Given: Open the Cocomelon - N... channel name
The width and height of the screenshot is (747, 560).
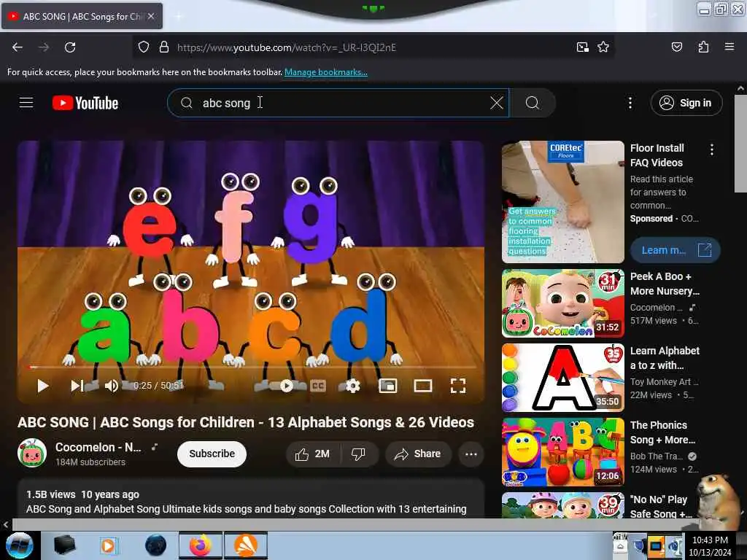Looking at the screenshot, I should tap(98, 447).
